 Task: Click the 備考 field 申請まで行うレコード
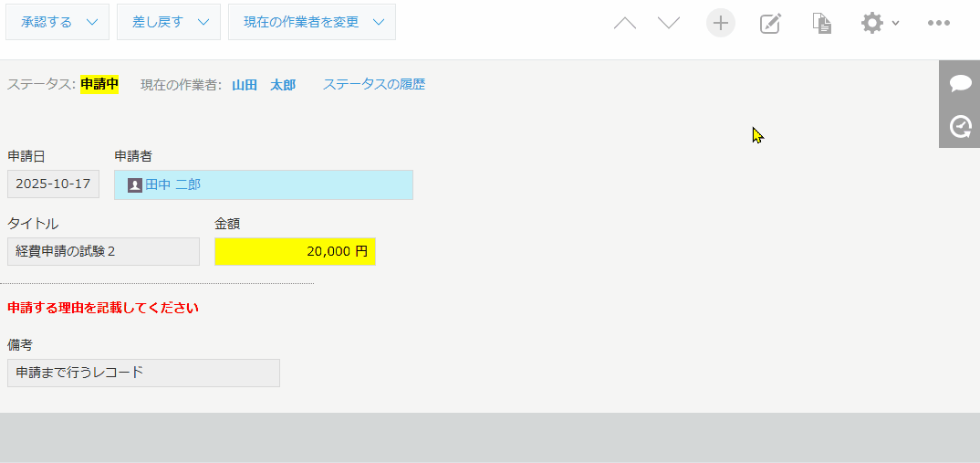143,373
